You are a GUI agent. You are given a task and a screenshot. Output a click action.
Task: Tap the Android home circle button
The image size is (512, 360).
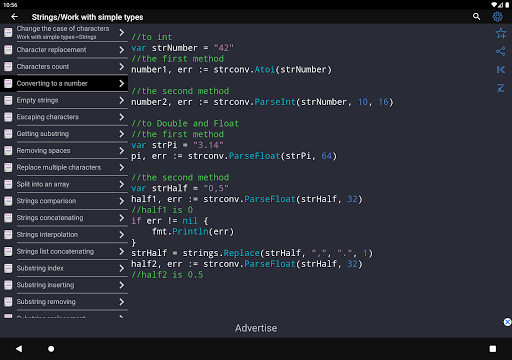[x=51, y=349]
